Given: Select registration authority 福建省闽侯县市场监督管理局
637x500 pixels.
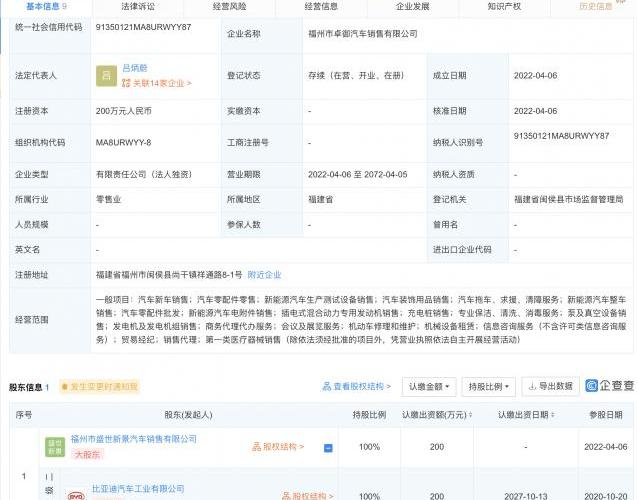Looking at the screenshot, I should 569,199.
